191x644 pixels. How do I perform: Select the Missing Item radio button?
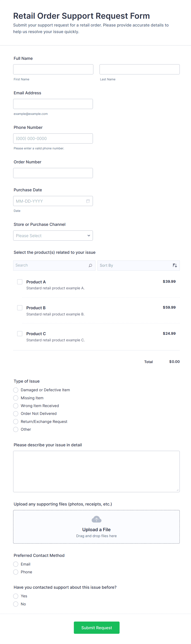16,398
